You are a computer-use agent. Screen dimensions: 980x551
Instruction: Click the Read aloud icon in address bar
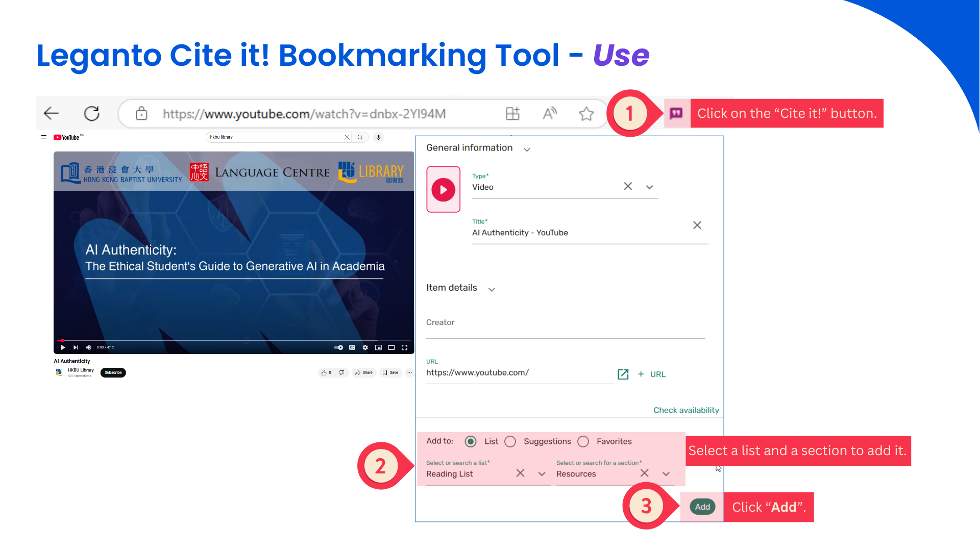550,113
